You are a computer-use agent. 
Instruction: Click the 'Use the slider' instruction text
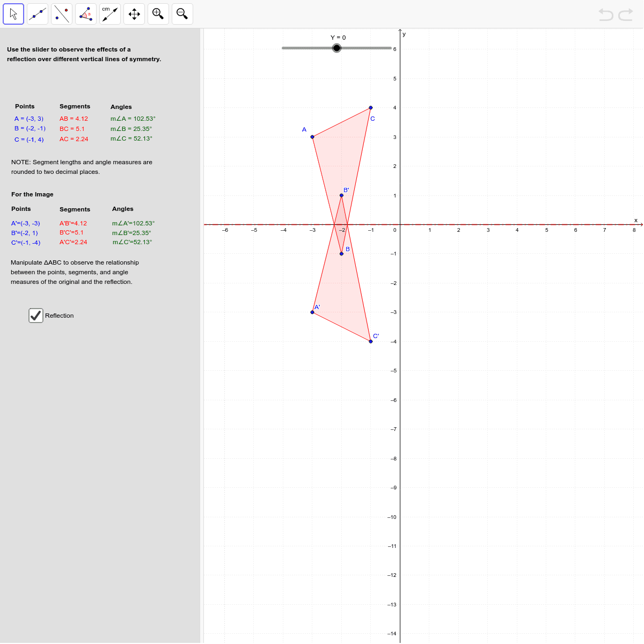pyautogui.click(x=84, y=54)
